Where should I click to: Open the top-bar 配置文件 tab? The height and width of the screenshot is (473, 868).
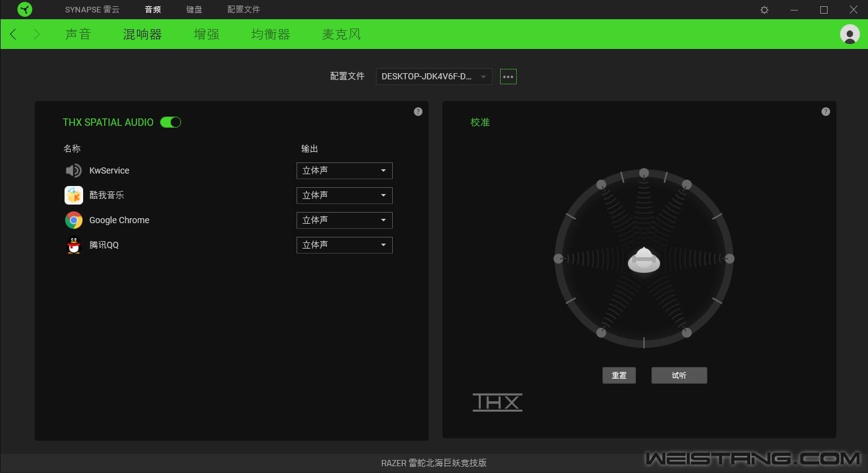click(244, 10)
